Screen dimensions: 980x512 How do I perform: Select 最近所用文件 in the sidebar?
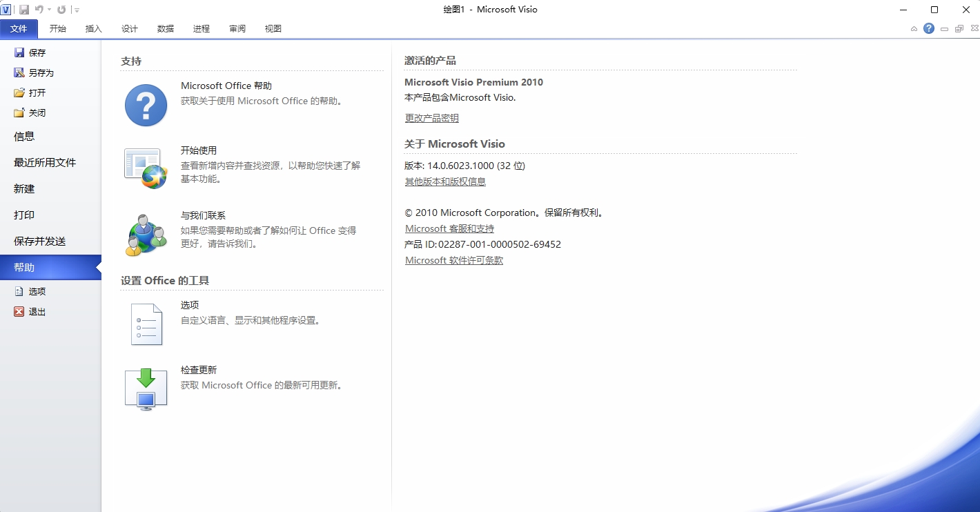pos(45,163)
